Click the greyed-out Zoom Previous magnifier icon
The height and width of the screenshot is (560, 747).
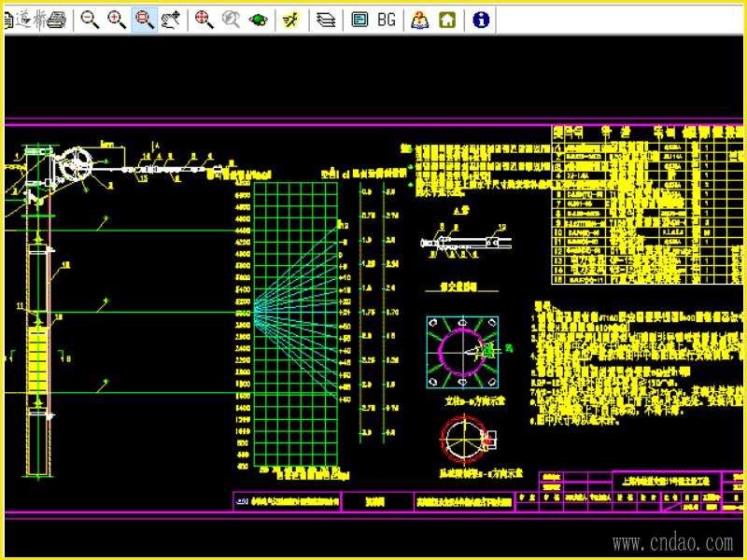point(231,20)
